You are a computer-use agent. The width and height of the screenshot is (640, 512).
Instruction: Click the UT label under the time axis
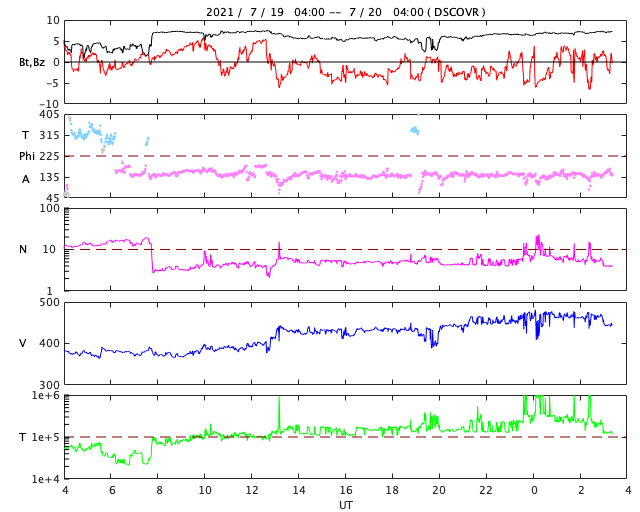pos(346,505)
